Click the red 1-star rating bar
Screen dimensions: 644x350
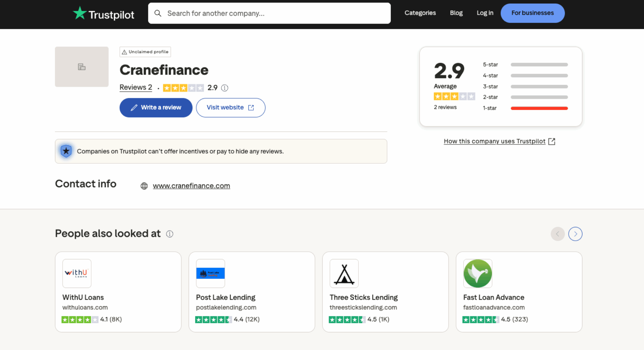coord(539,108)
